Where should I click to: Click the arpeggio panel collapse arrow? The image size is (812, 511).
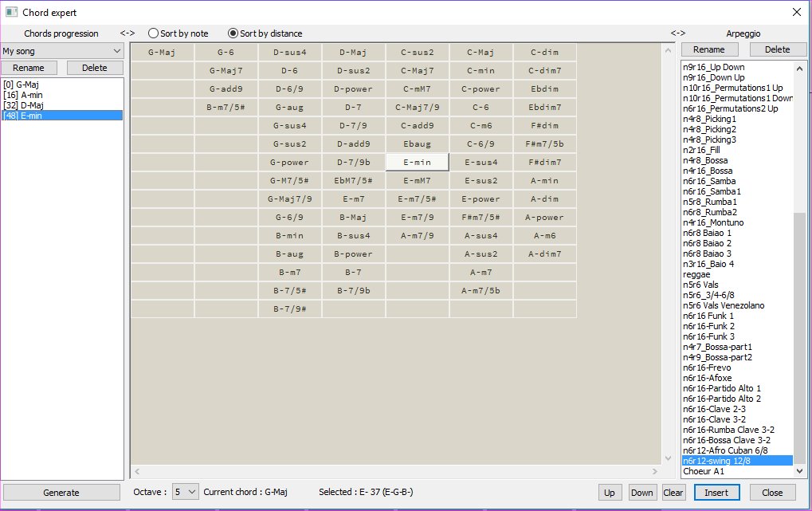click(x=677, y=33)
